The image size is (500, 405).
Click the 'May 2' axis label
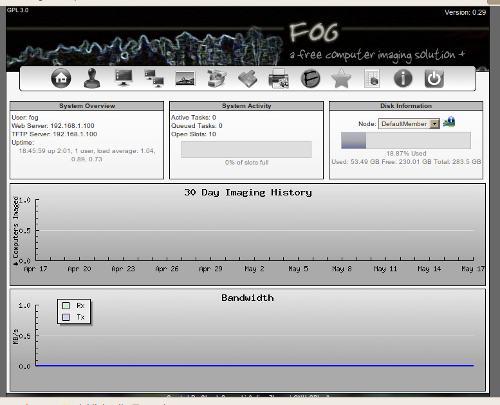pyautogui.click(x=254, y=269)
